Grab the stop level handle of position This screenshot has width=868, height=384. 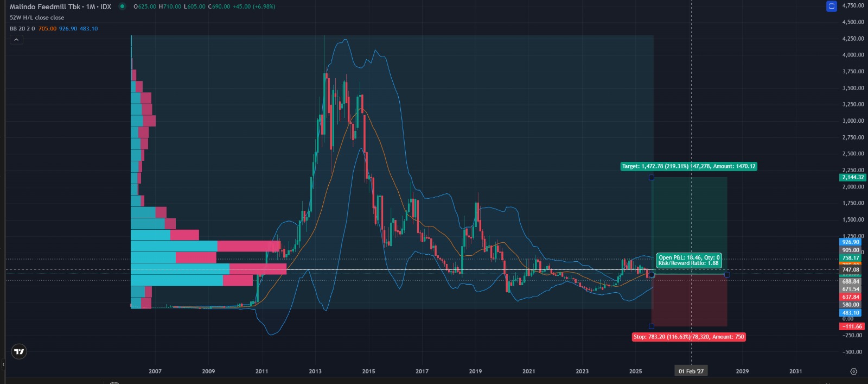(652, 326)
